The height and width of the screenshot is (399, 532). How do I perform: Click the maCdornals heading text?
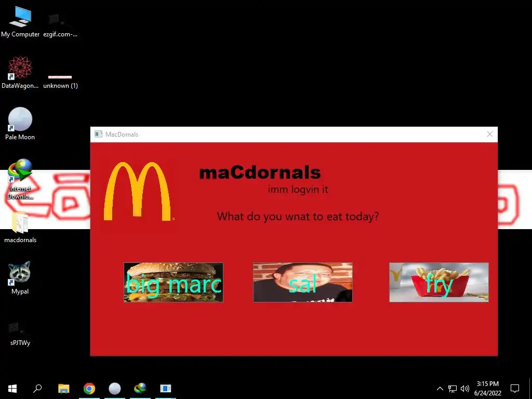tap(260, 172)
